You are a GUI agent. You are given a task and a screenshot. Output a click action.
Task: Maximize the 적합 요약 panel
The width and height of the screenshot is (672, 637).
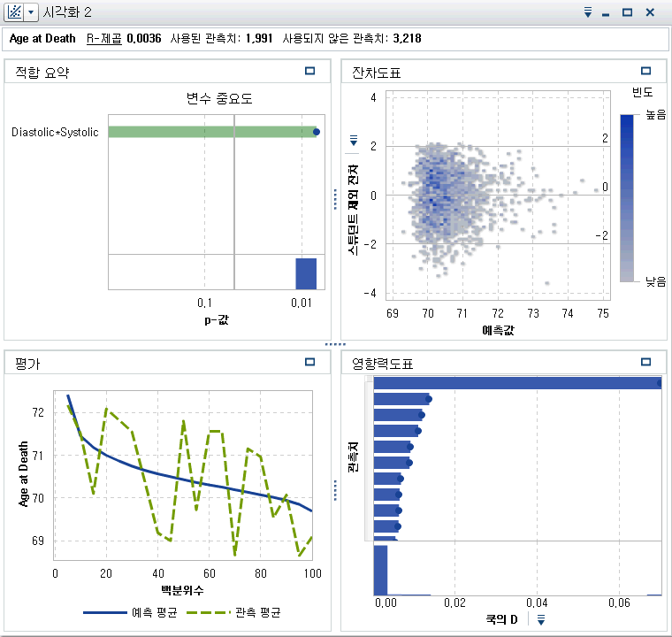point(309,72)
